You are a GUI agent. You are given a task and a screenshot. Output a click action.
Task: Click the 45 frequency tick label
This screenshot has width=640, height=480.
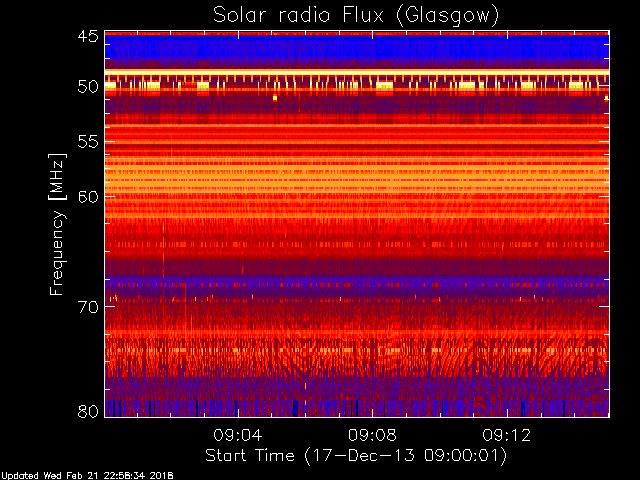click(x=88, y=36)
